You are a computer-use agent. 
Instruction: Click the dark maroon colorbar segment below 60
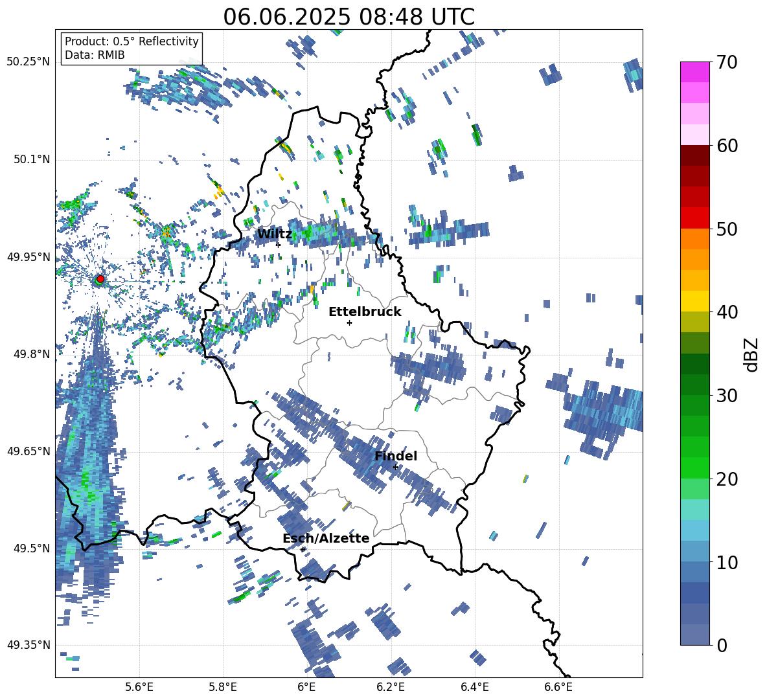(x=694, y=155)
